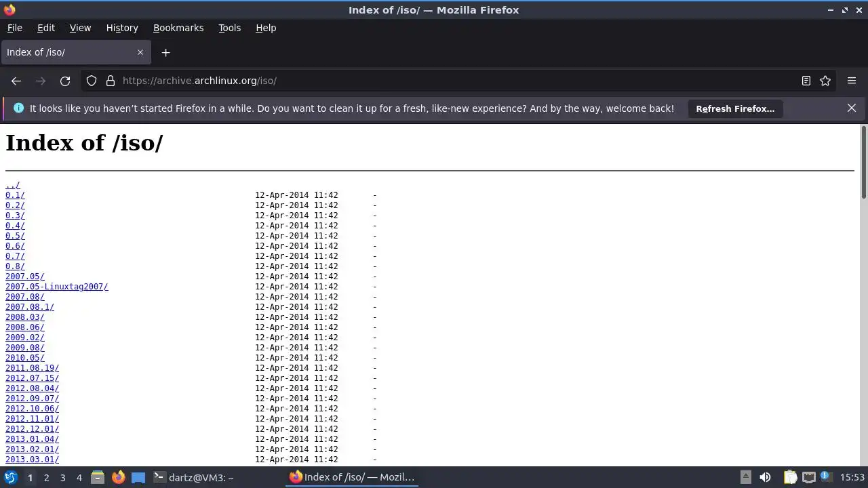
Task: Open the 2010.05/ directory link
Action: coord(25,358)
